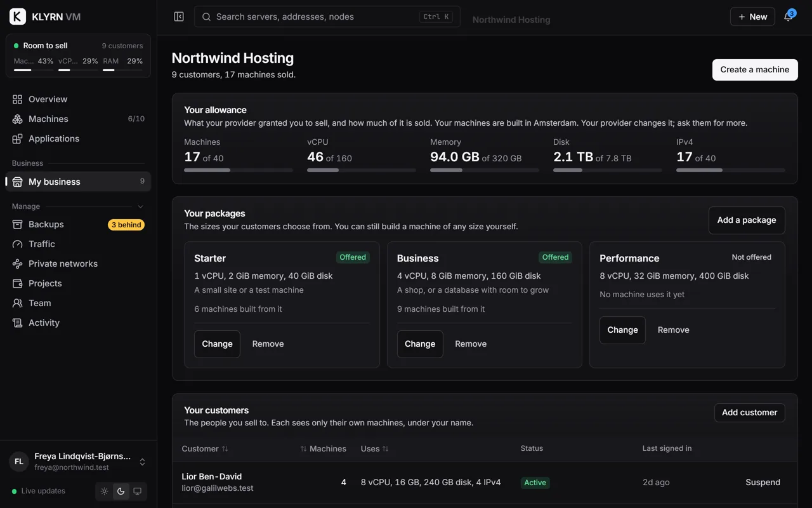
Task: Click the Projects folder icon
Action: coord(17,283)
